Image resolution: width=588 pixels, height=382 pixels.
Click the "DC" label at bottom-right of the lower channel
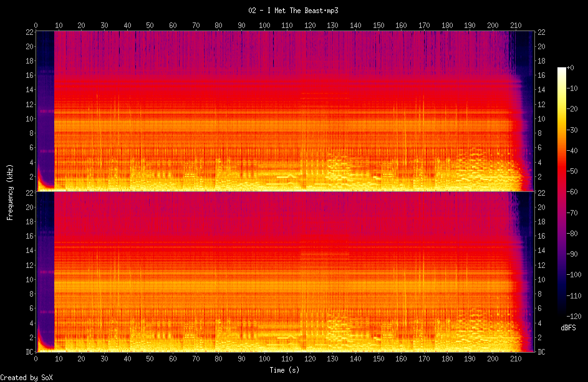point(542,352)
